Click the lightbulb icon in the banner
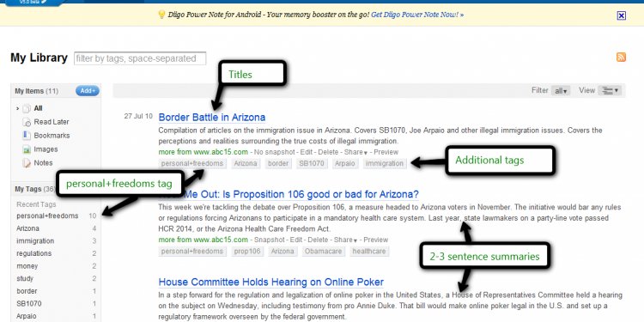This screenshot has height=322, width=644. 161,15
